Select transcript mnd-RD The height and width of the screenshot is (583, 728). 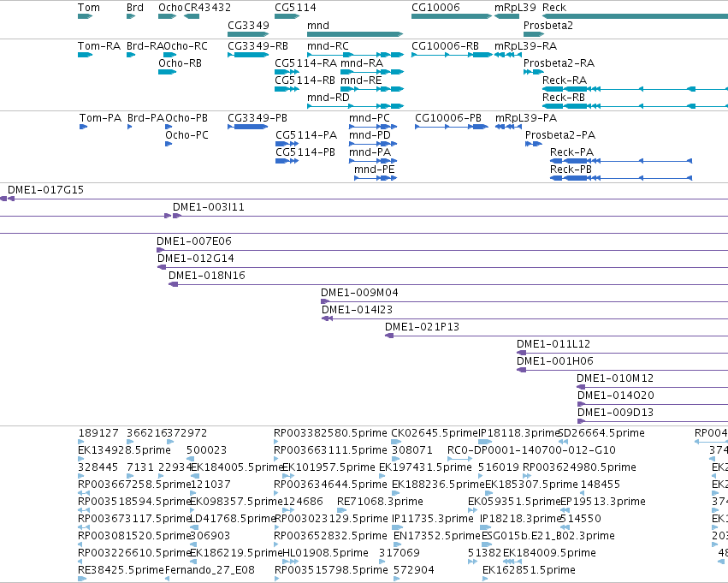355,106
